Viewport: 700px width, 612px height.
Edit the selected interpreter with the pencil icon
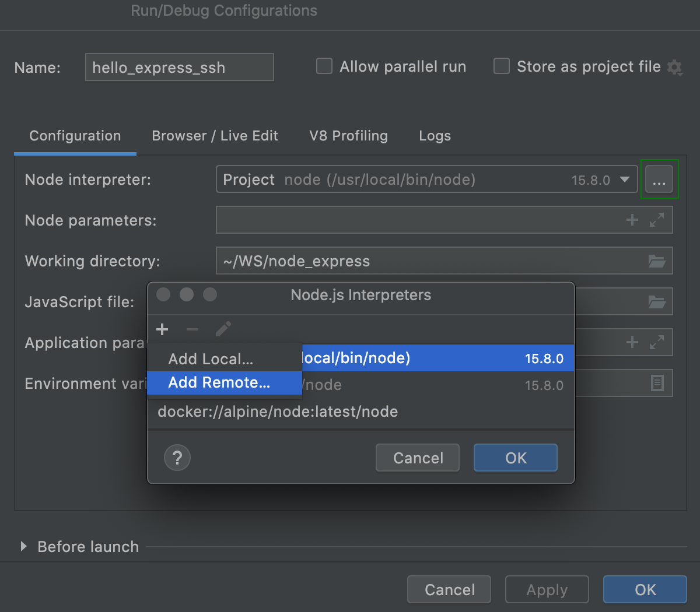coord(223,329)
